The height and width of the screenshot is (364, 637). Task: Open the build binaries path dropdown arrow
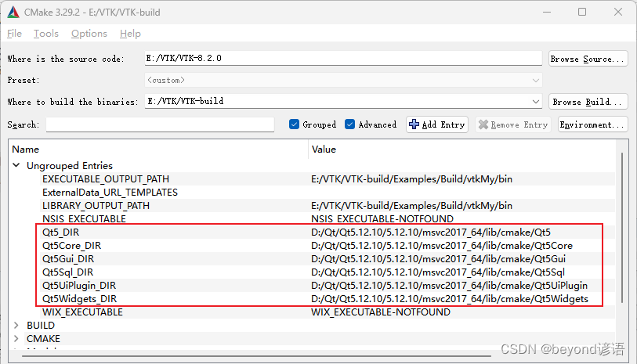tap(536, 102)
